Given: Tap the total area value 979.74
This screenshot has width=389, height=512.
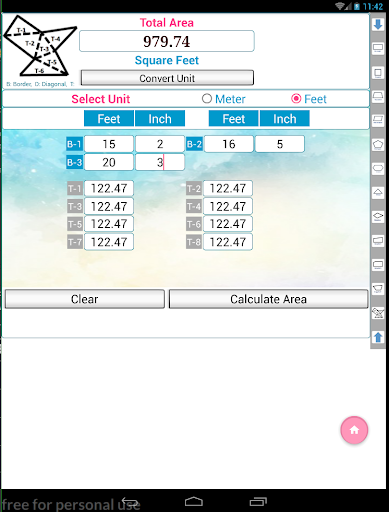Looking at the screenshot, I should coord(167,41).
